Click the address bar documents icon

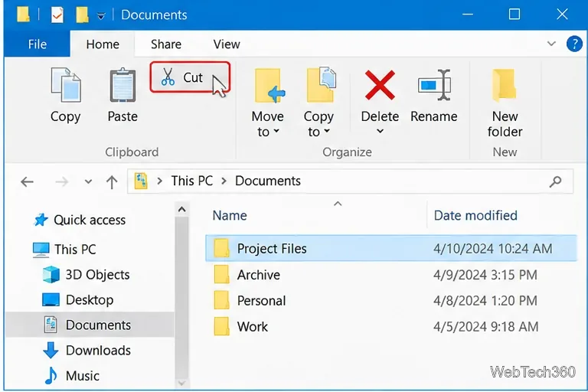[141, 181]
